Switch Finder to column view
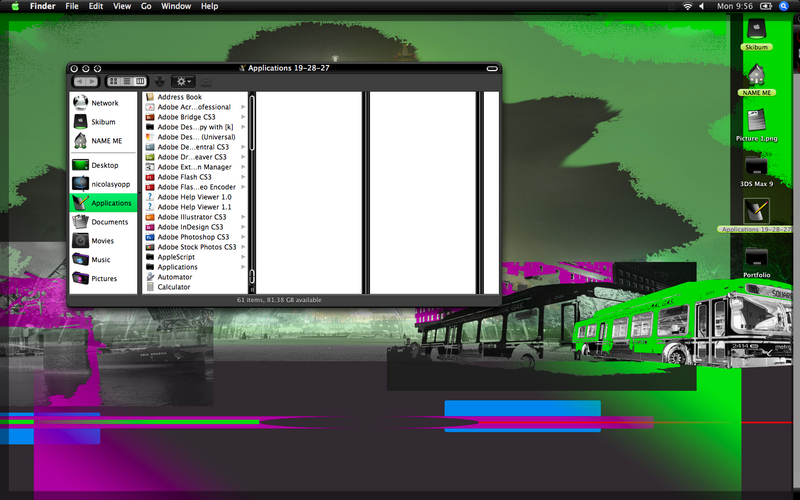The image size is (800, 500). [140, 81]
